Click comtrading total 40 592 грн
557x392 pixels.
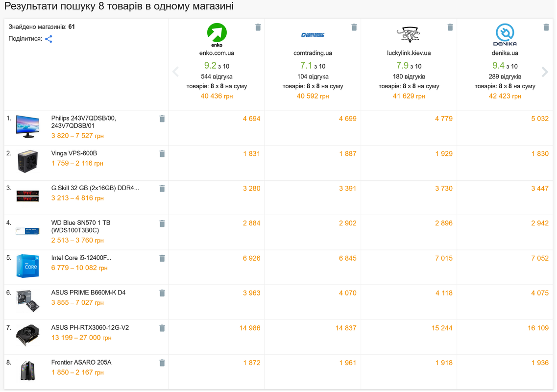coord(314,97)
